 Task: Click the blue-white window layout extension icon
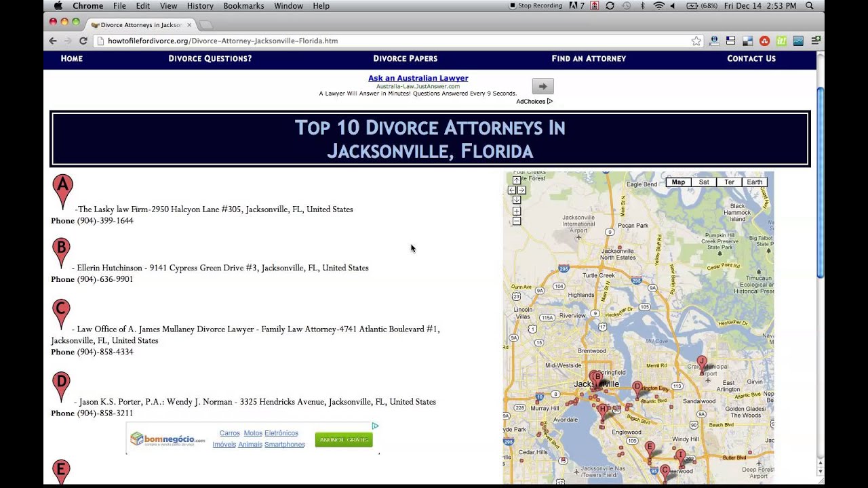click(730, 41)
